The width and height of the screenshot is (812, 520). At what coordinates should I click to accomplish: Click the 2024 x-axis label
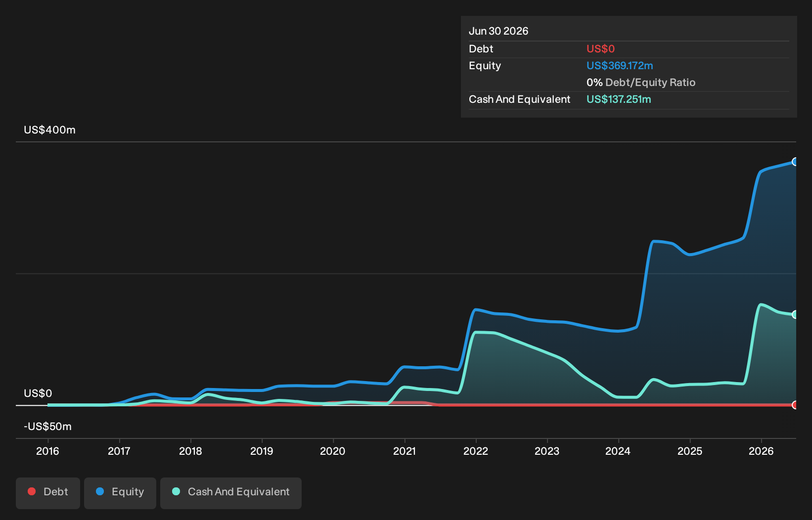coord(618,451)
